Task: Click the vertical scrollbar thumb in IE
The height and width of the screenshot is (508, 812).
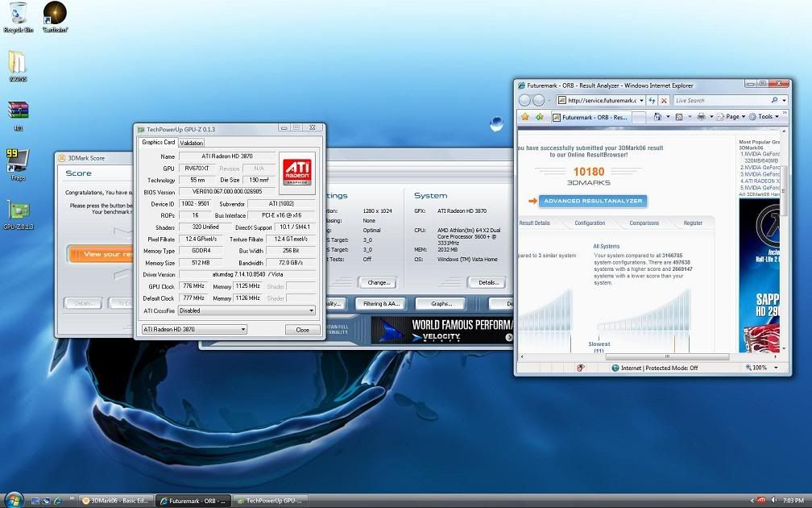Action: [783, 191]
